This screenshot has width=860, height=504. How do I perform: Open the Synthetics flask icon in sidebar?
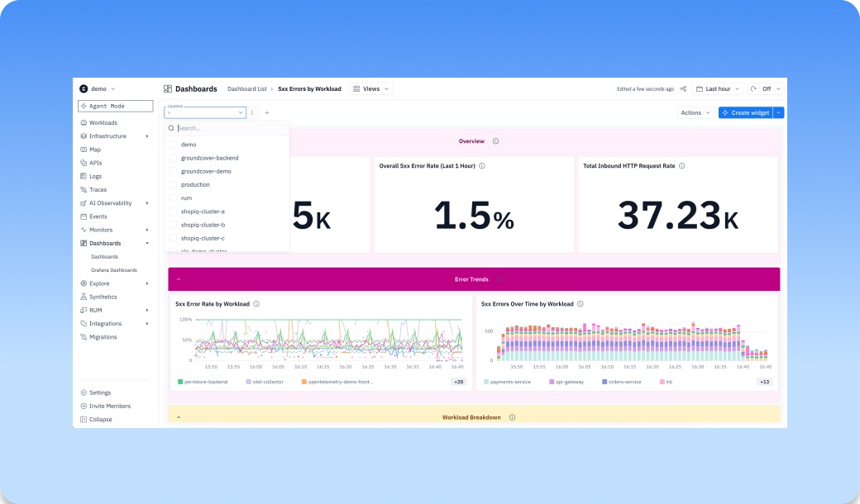(x=84, y=297)
